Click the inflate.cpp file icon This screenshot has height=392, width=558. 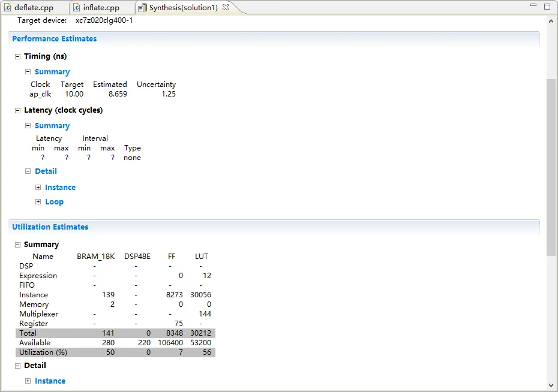pos(77,7)
